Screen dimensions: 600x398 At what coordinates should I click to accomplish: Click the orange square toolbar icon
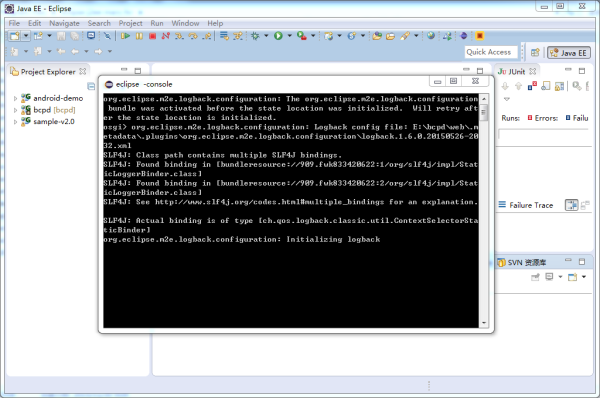coord(479,36)
